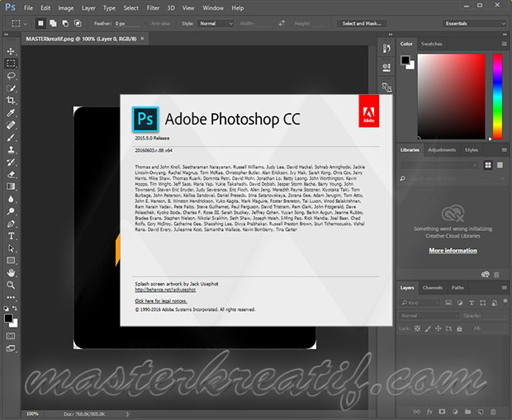This screenshot has height=420, width=512.
Task: Select the History Brush tool
Action: (x=11, y=163)
